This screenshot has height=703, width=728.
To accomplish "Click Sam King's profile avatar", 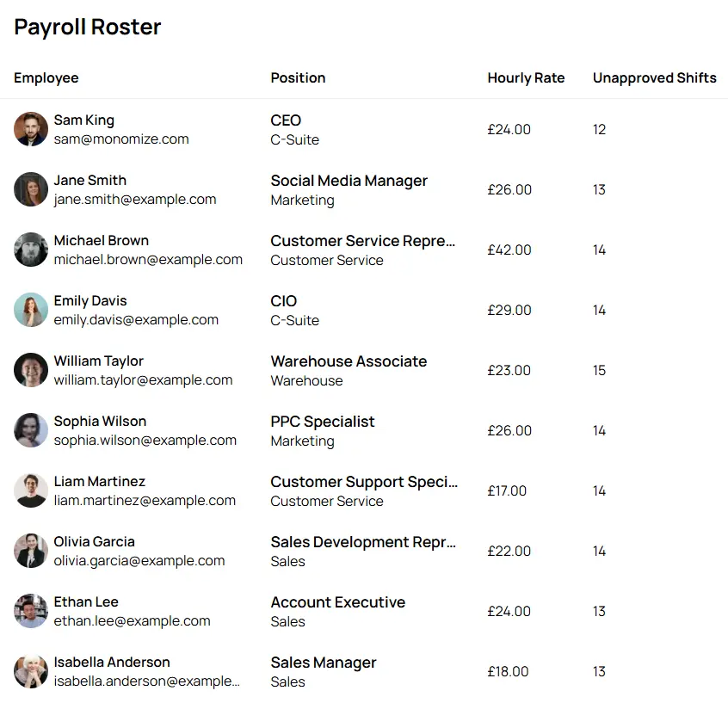I will coord(31,129).
